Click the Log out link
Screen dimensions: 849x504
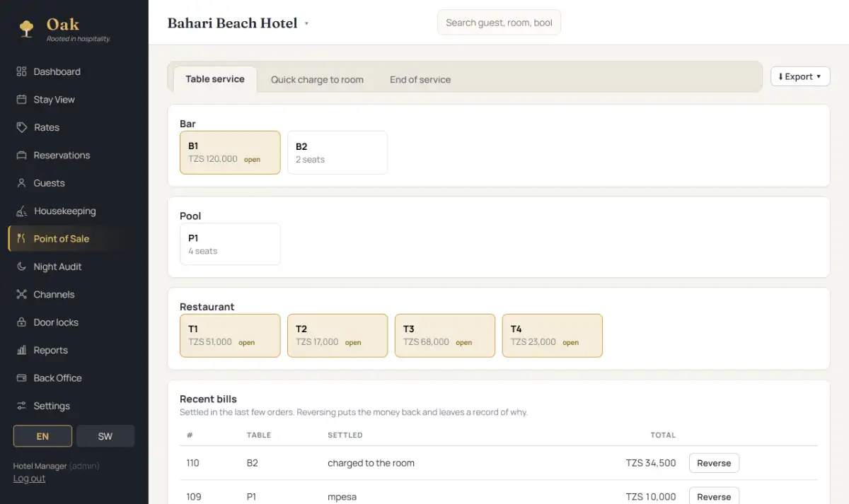point(29,479)
